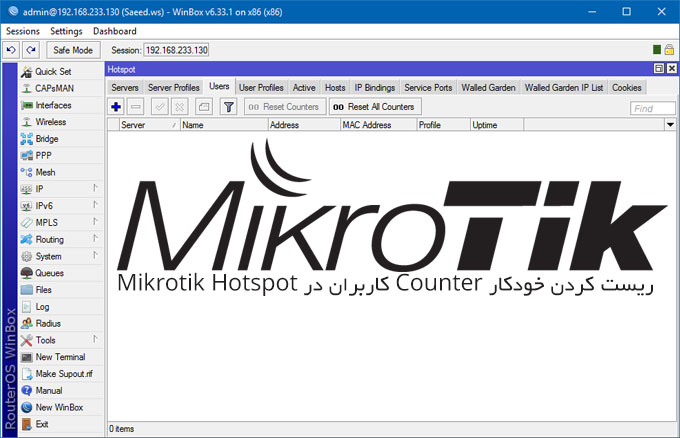Click the minus Remove button
Screen dimensions: 680x438
click(x=136, y=107)
